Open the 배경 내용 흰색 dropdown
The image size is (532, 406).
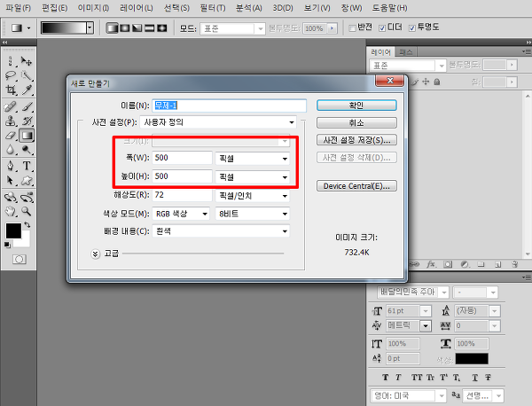click(221, 231)
